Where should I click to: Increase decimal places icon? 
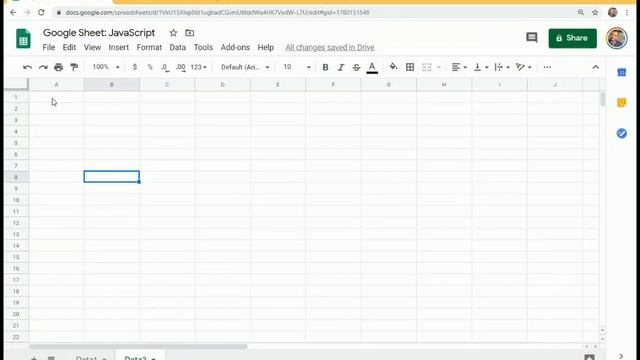(181, 67)
